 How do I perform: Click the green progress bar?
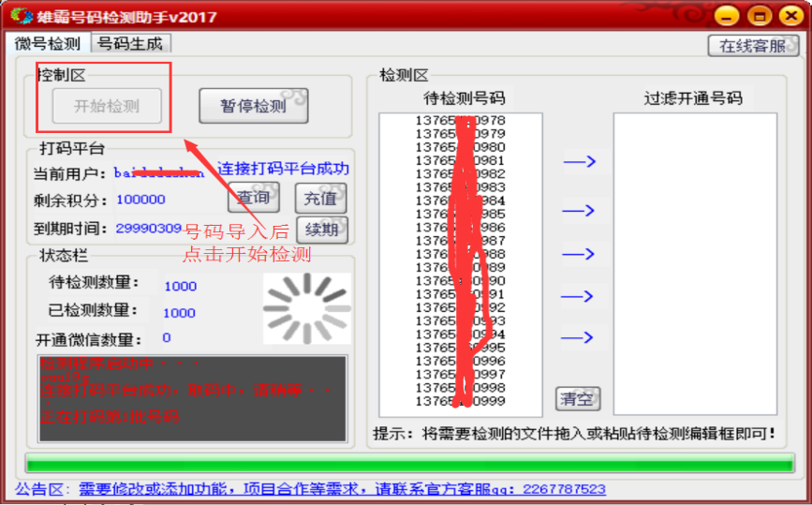(409, 463)
